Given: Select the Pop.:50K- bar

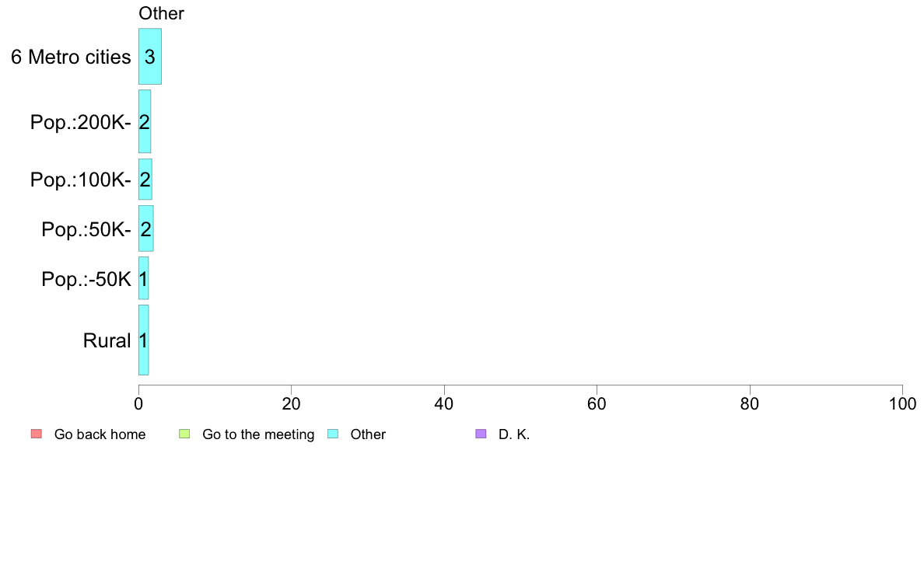Looking at the screenshot, I should pos(146,228).
